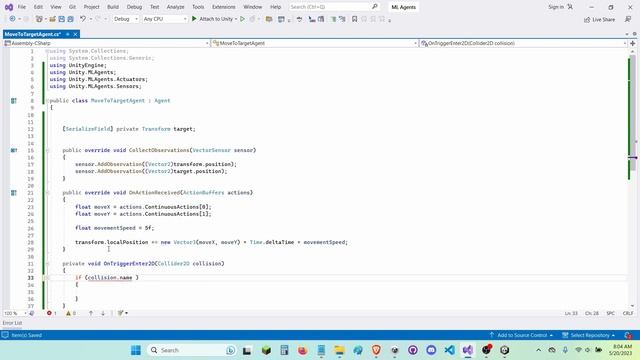The width and height of the screenshot is (640, 360).
Task: Click the line ending CRLF indicator
Action: pyautogui.click(x=628, y=313)
